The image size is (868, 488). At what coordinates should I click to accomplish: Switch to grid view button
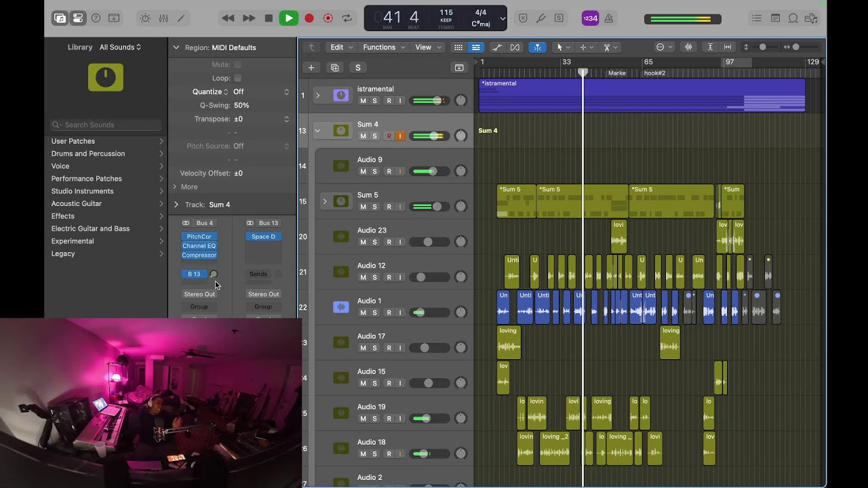coord(458,47)
